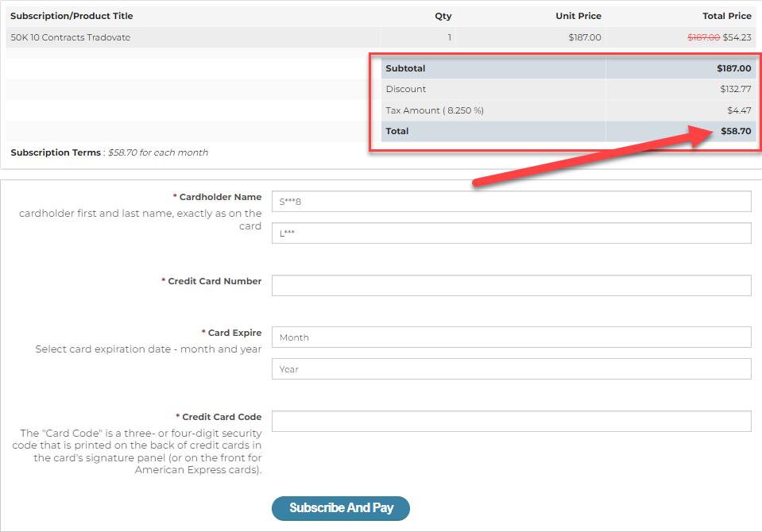The image size is (762, 532).
Task: Click the Qty column header
Action: pyautogui.click(x=443, y=16)
